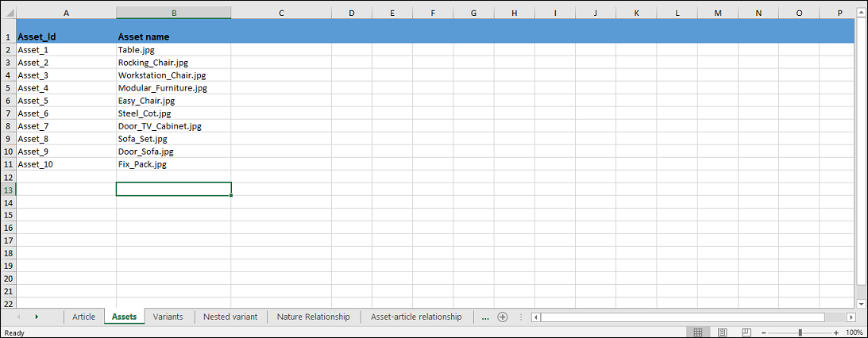Image resolution: width=868 pixels, height=338 pixels.
Task: Select column A header
Action: point(67,13)
